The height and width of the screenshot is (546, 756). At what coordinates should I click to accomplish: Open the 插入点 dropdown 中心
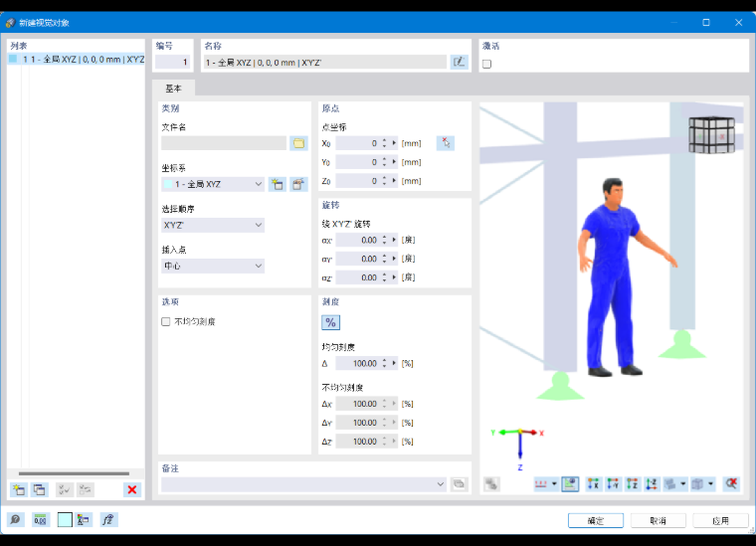tap(213, 266)
